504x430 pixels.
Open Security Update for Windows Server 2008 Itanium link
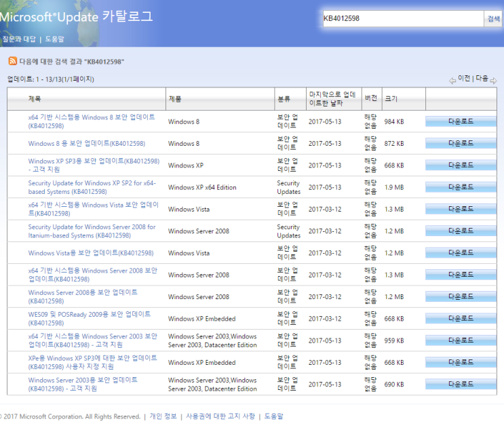(92, 231)
